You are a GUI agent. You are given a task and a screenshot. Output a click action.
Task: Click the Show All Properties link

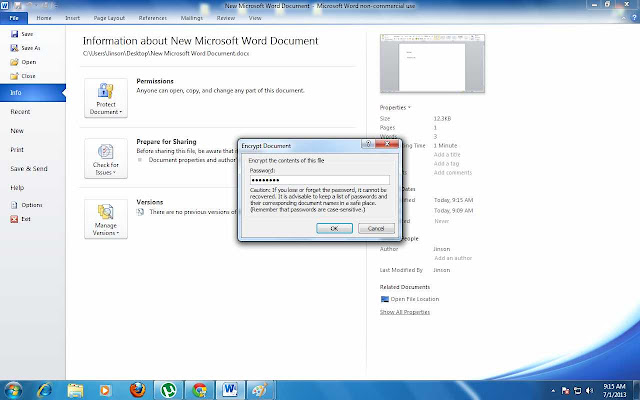[x=404, y=312]
